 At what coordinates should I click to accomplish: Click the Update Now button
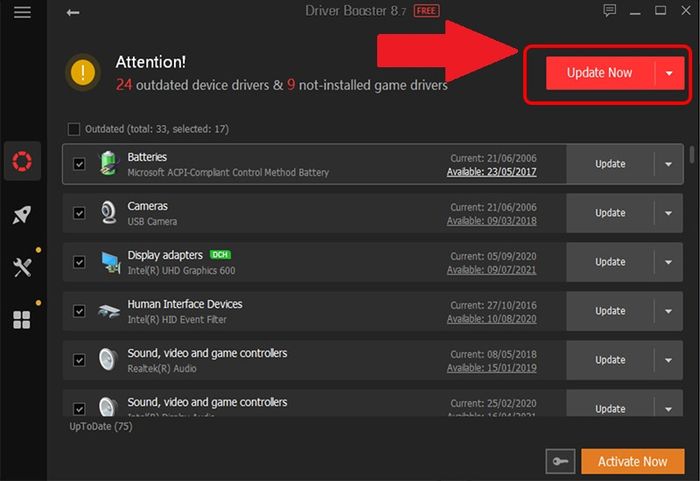pos(600,73)
